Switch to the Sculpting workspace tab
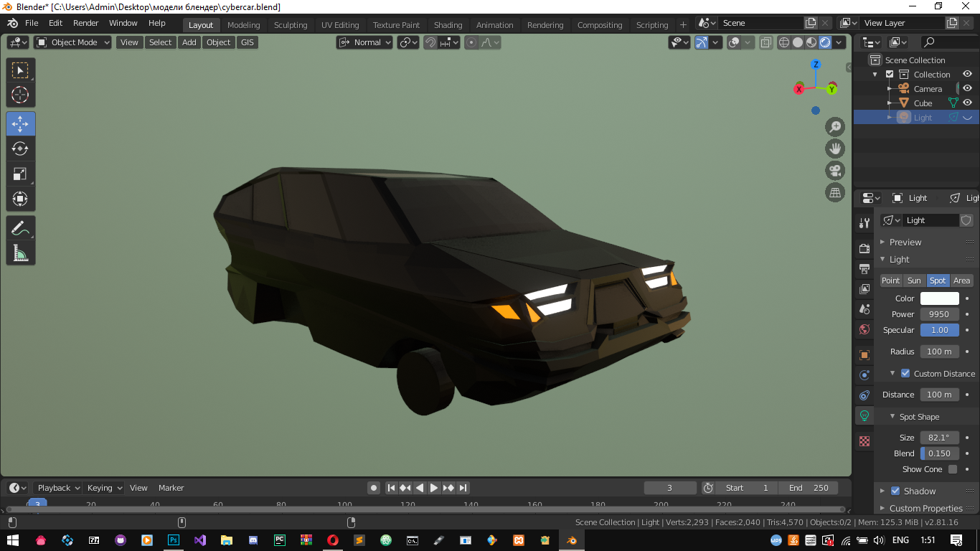980x551 pixels. pyautogui.click(x=291, y=25)
